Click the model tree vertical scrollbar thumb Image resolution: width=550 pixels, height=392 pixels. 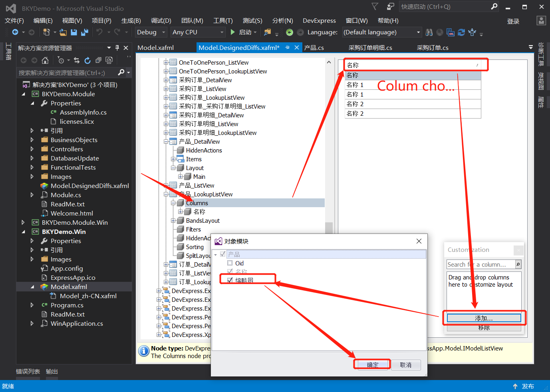[x=329, y=228]
